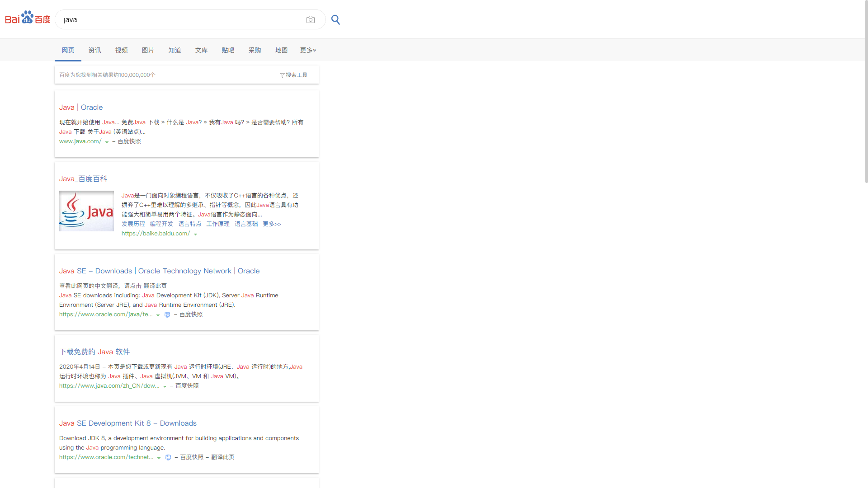Viewport: 868px width, 488px height.
Task: Click 更多>> under the Baike result
Action: pyautogui.click(x=272, y=224)
